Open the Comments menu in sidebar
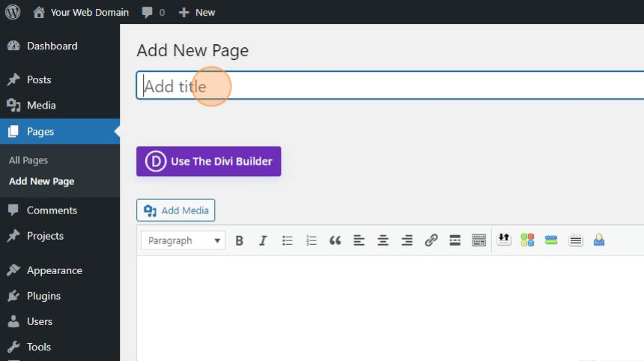644x361 pixels. tap(52, 210)
